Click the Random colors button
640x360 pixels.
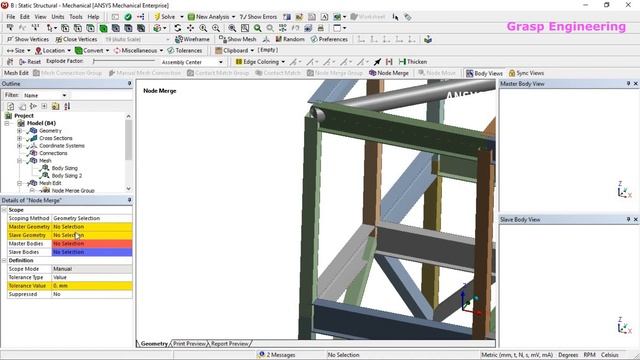[290, 39]
